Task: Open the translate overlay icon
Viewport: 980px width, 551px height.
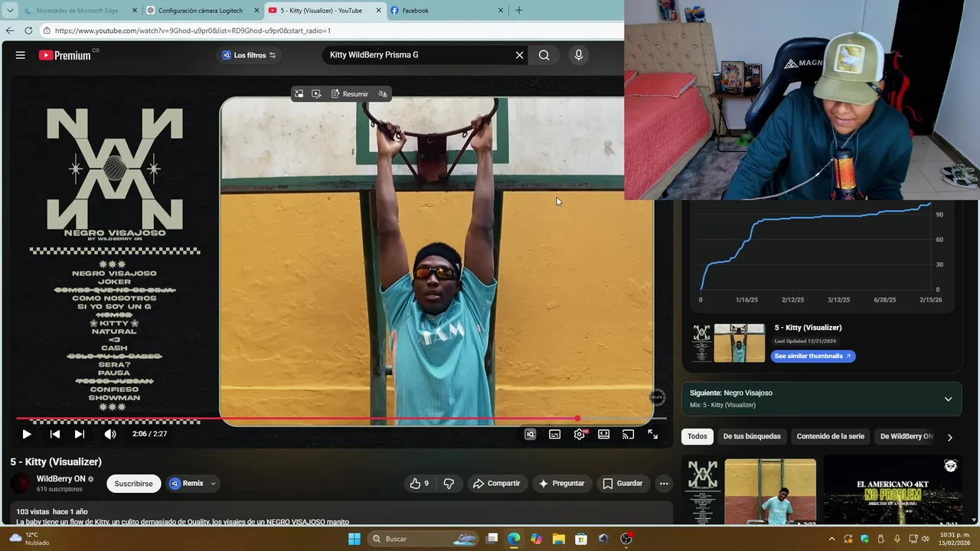Action: click(x=383, y=94)
